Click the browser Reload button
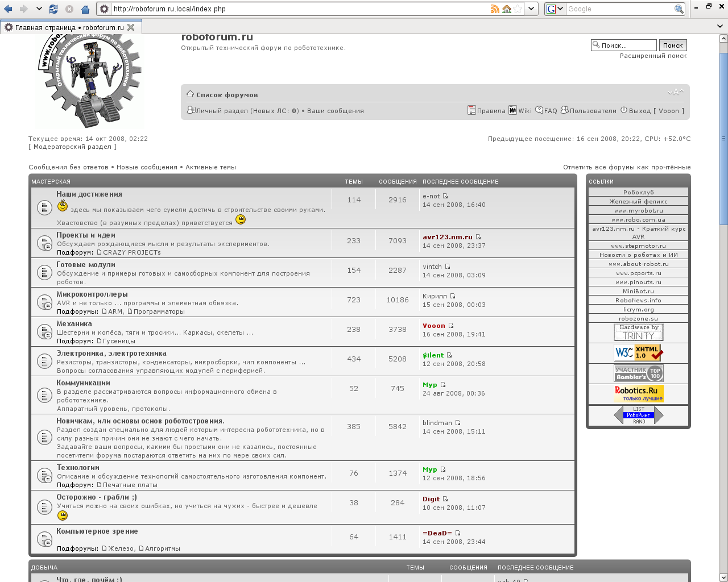Viewport: 728px width, 582px height. pos(53,9)
